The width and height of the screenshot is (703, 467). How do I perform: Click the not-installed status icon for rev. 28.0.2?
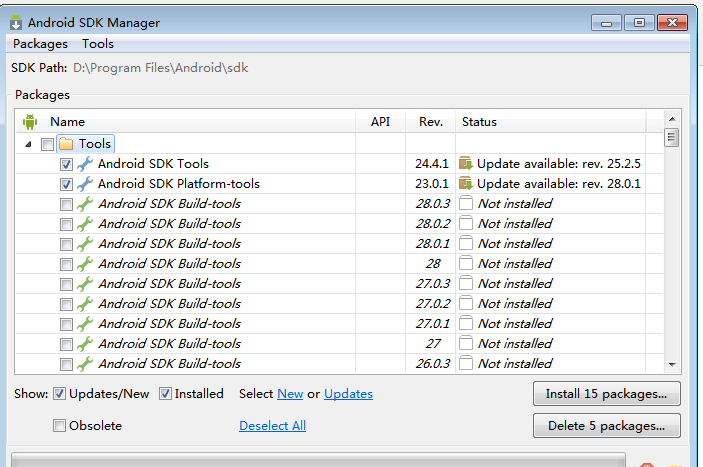[466, 224]
